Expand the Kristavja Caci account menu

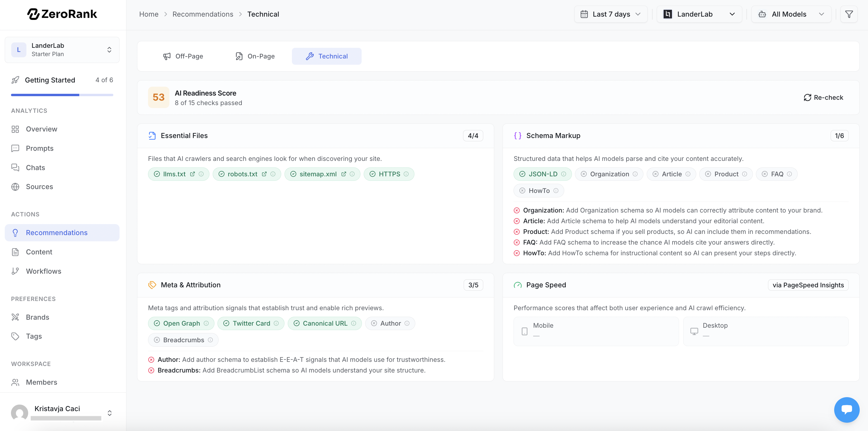pos(109,413)
